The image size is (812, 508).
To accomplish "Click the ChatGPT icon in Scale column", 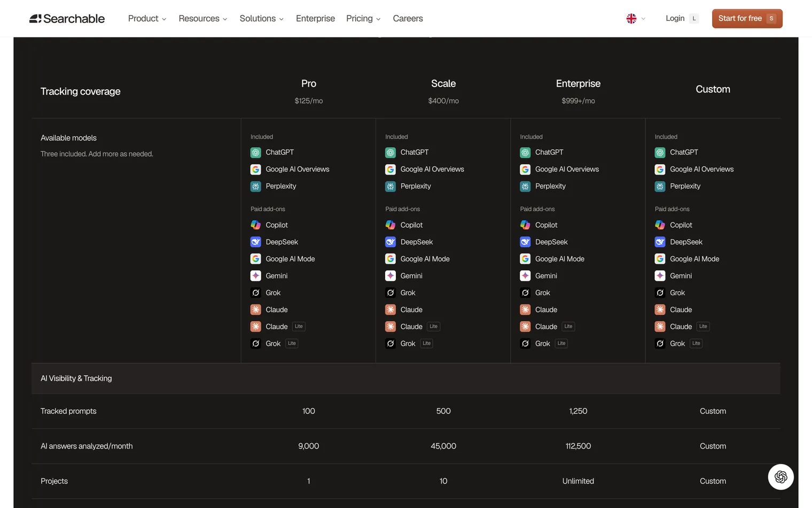I will point(391,152).
